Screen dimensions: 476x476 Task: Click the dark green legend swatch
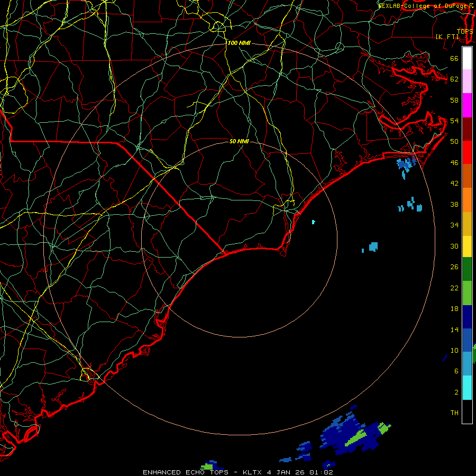point(467,269)
